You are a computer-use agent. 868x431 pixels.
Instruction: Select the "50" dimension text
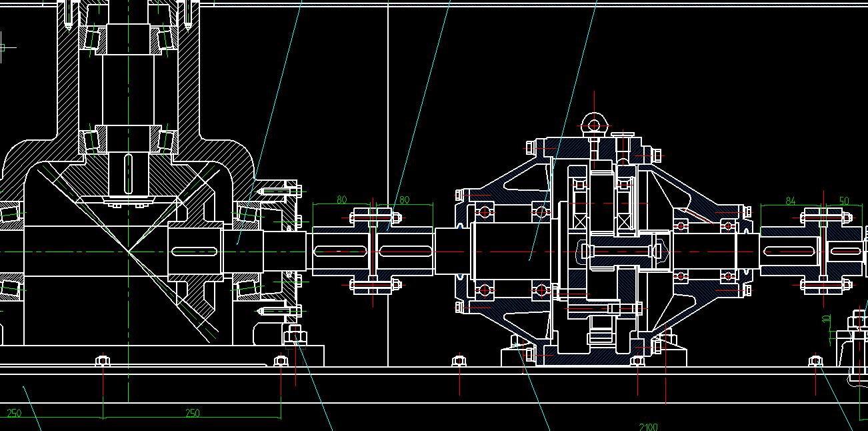pos(844,201)
